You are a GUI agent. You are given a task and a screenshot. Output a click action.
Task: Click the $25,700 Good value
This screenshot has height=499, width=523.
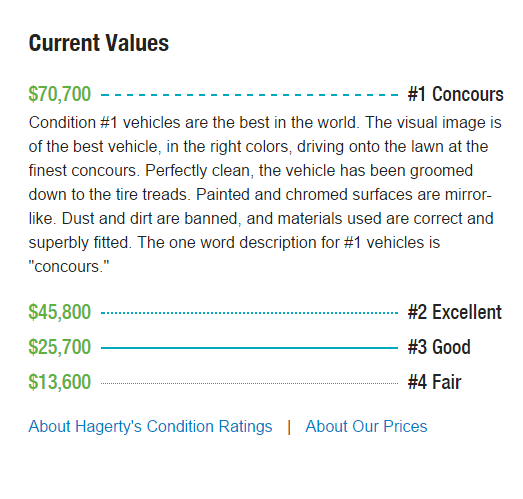[60, 347]
